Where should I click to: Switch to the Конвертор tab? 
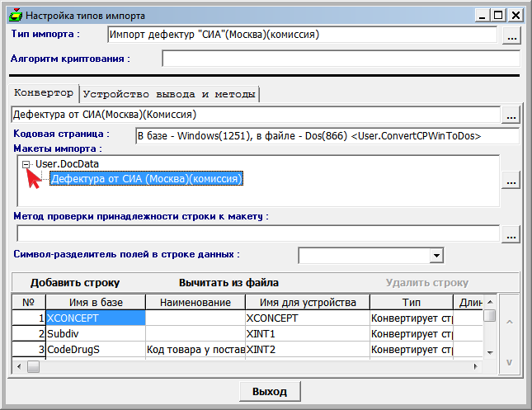[x=43, y=93]
